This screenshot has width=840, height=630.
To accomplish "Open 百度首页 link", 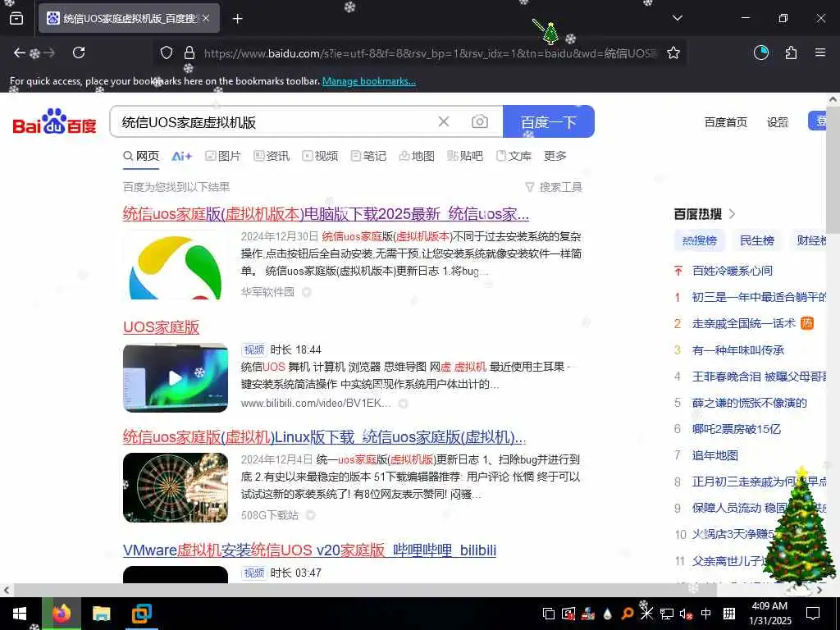I will pos(725,122).
